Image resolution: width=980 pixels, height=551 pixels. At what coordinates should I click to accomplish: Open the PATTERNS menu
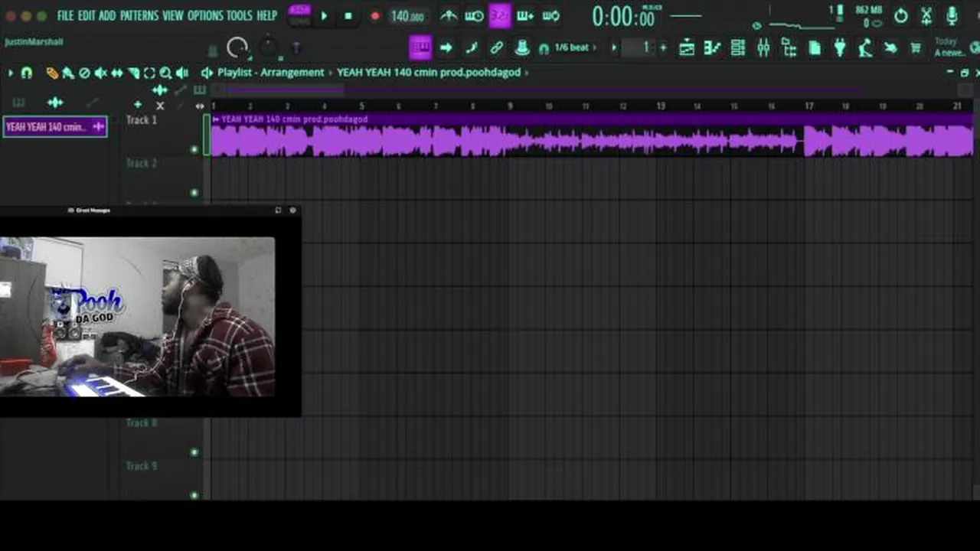pyautogui.click(x=139, y=15)
